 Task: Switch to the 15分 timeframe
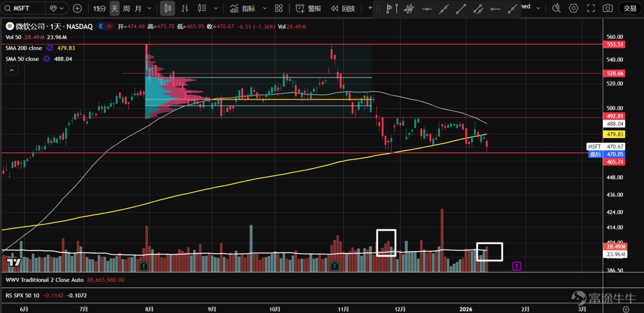click(x=99, y=8)
